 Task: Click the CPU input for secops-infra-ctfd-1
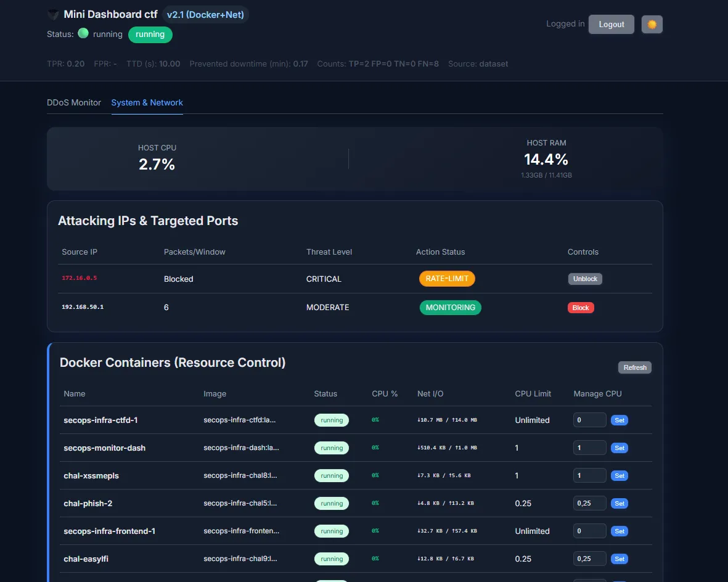(589, 420)
